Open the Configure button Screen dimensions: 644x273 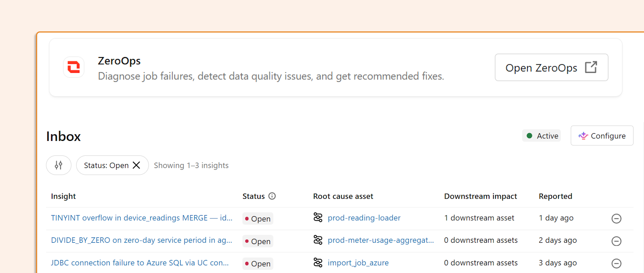(602, 136)
